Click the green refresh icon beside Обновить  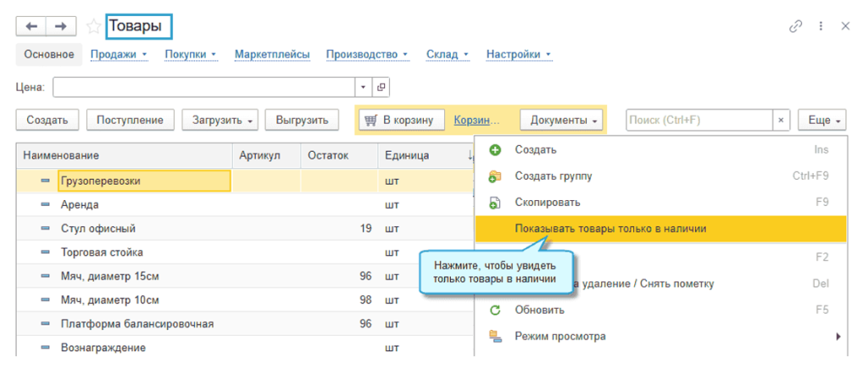(495, 309)
